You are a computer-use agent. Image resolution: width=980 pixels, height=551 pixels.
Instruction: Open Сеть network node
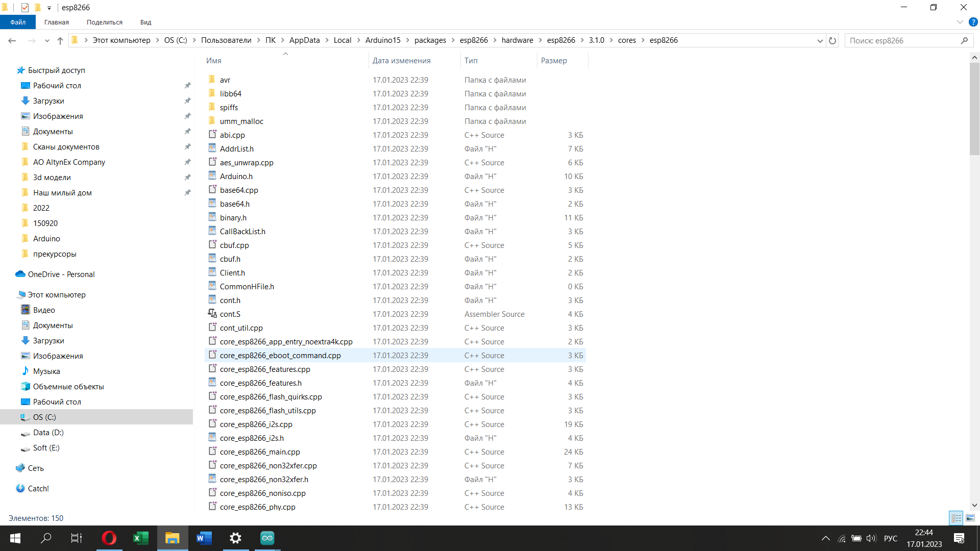36,468
